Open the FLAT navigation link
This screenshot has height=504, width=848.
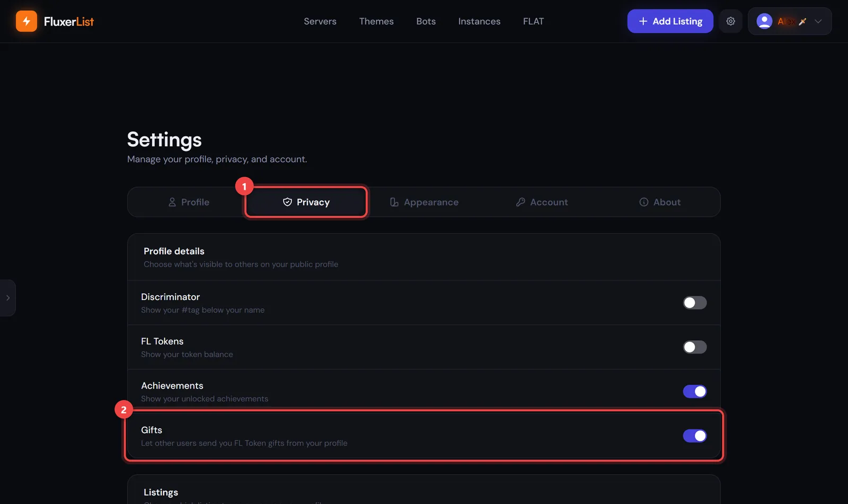533,21
